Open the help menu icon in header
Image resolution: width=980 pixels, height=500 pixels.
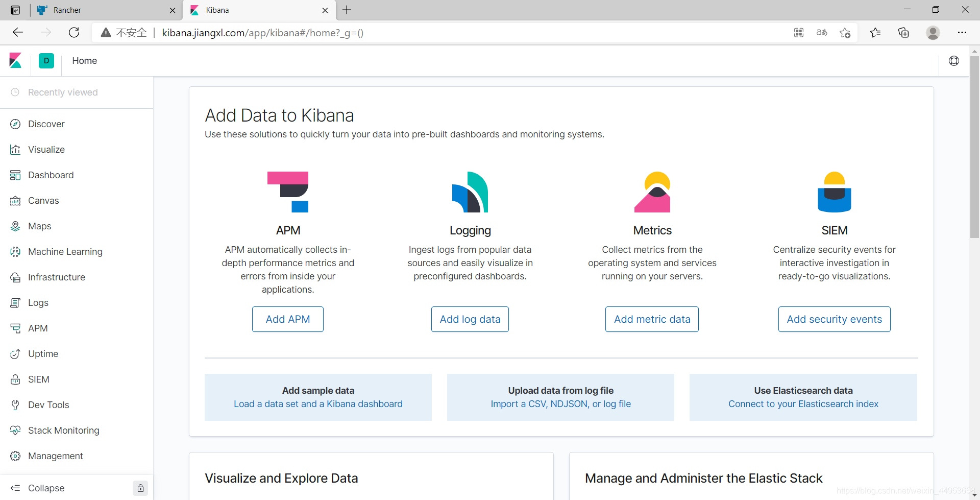tap(954, 61)
